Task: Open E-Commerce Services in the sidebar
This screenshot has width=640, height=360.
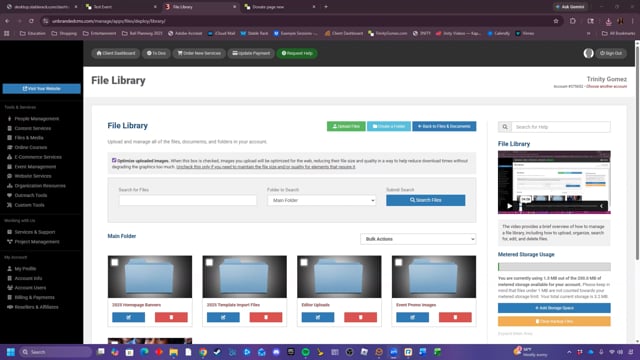Action: tap(38, 157)
